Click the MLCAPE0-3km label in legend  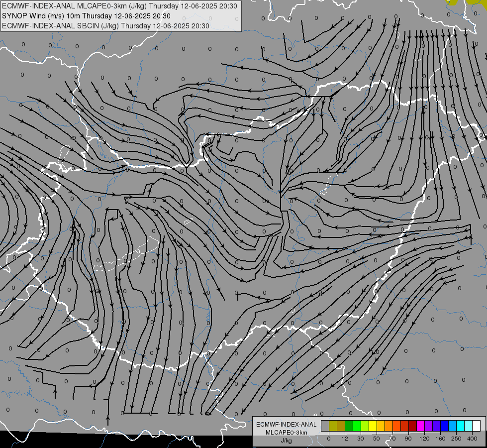click(287, 433)
